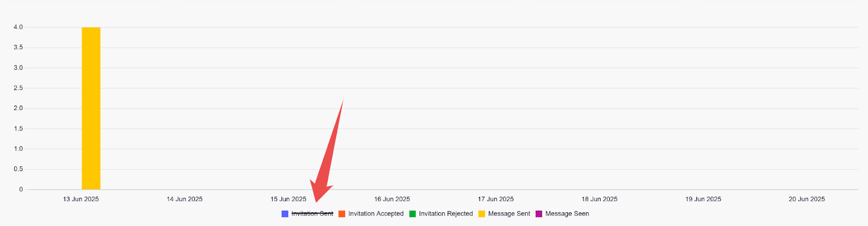This screenshot has width=868, height=226.
Task: Select the yellow Message Sent bar
Action: (x=91, y=108)
